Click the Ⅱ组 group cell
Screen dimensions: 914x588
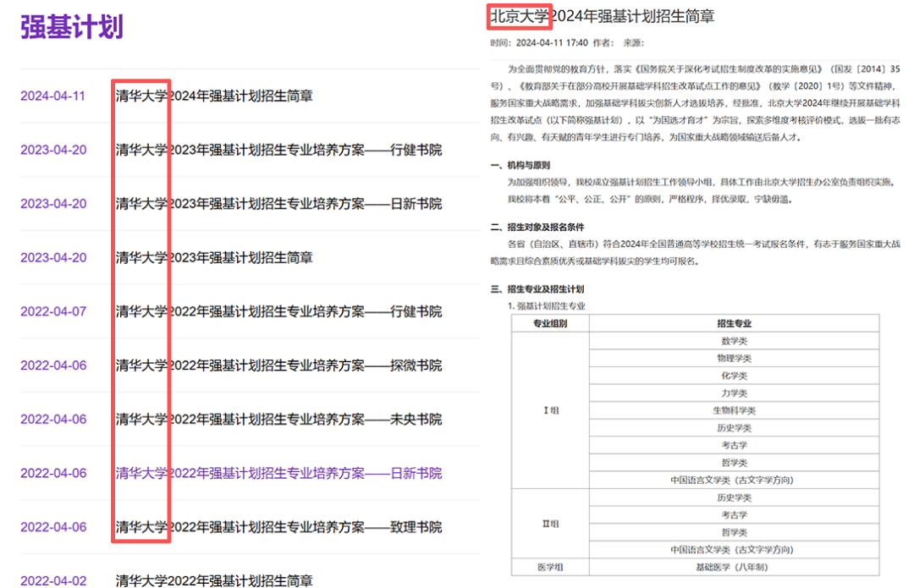click(x=550, y=524)
